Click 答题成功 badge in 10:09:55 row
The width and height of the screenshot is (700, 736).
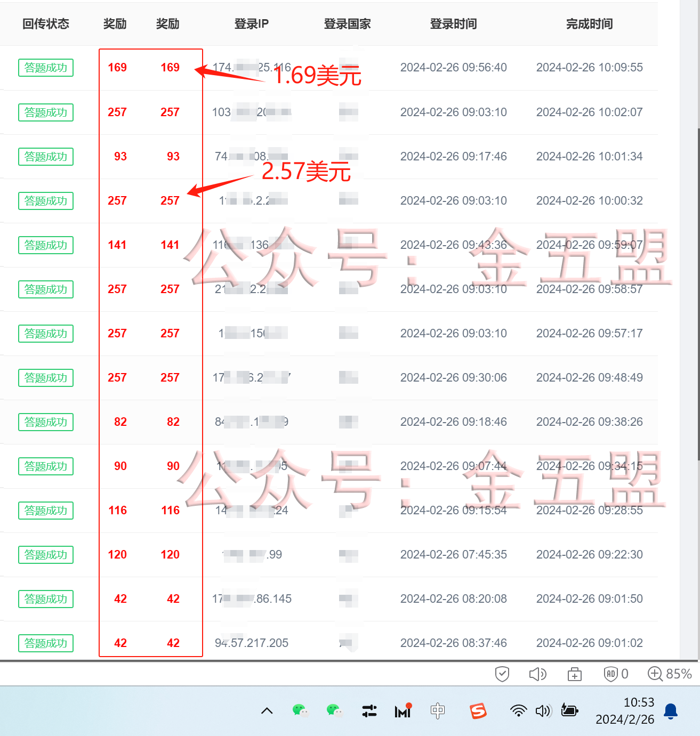click(x=46, y=68)
